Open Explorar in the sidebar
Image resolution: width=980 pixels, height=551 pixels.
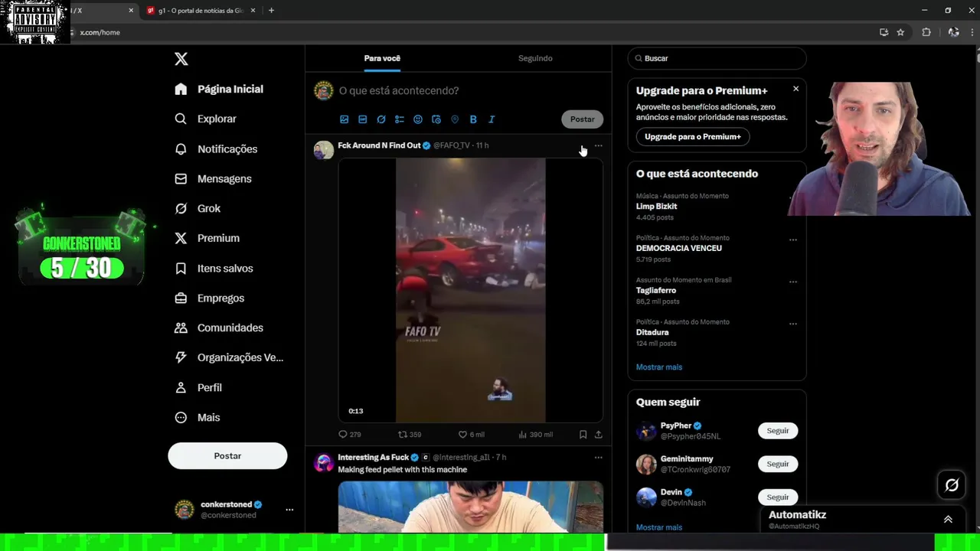[205, 119]
